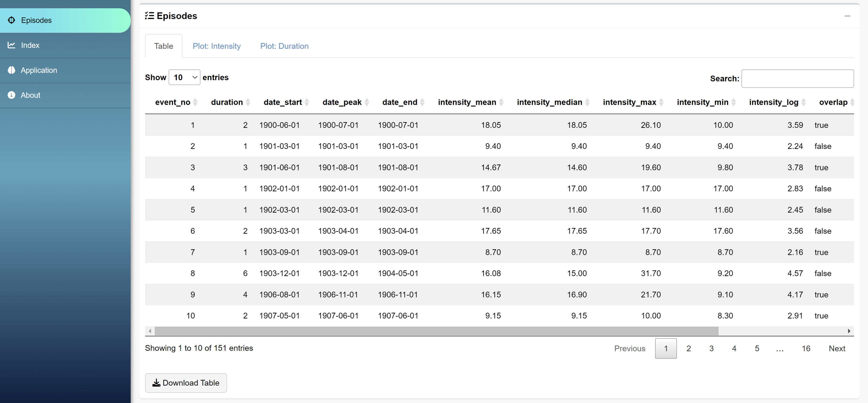The width and height of the screenshot is (868, 403).
Task: Go to page 3 in pagination
Action: pyautogui.click(x=711, y=348)
